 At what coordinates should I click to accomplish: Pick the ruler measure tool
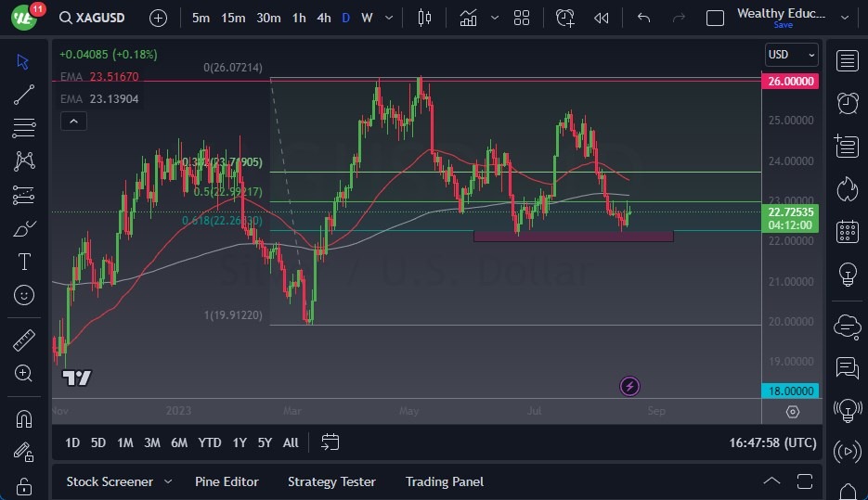click(24, 340)
